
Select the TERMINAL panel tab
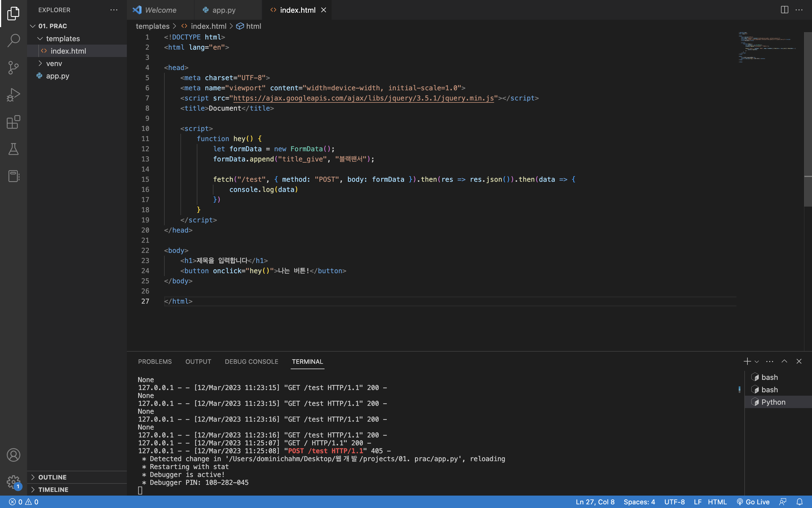coord(307,362)
